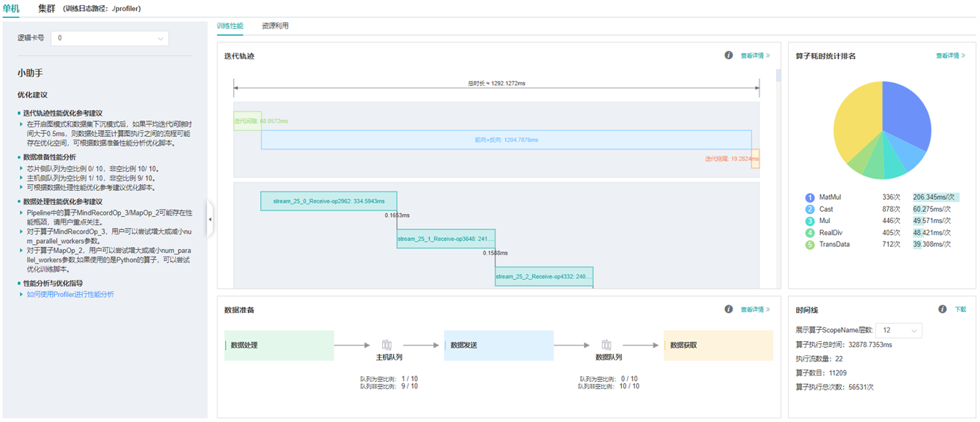Image resolution: width=980 pixels, height=422 pixels.
Task: Collapse the left sidebar with arrow handle
Action: pyautogui.click(x=210, y=219)
